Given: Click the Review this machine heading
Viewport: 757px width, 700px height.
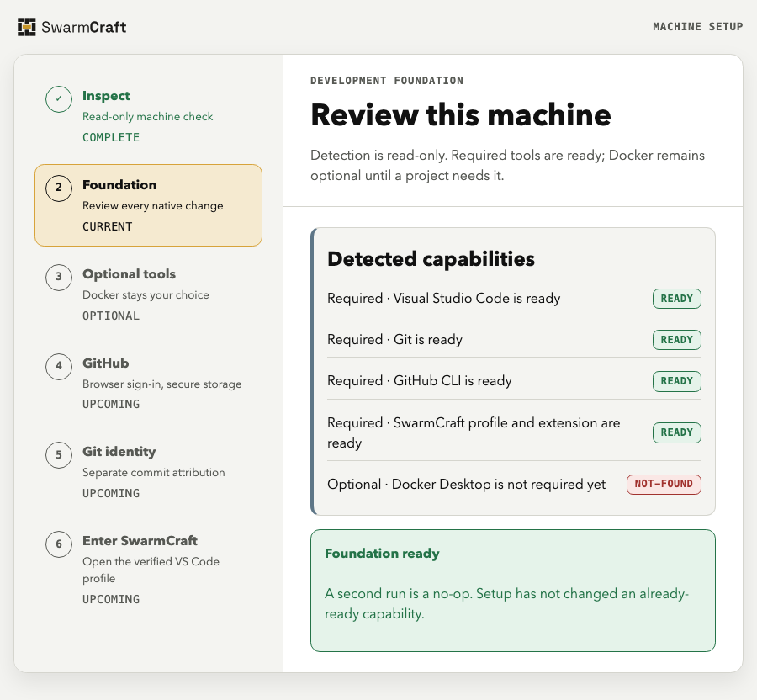Looking at the screenshot, I should tap(461, 115).
